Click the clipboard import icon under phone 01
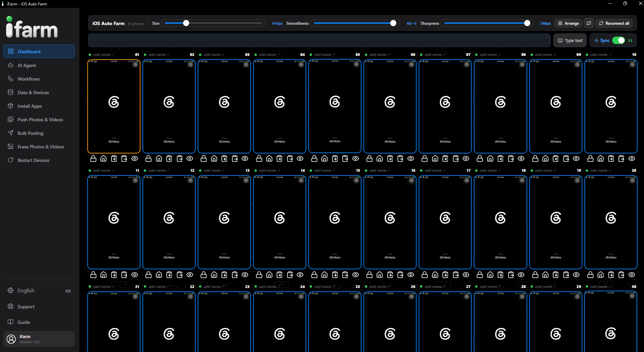Viewport: 644px width, 352px height. coord(114,159)
